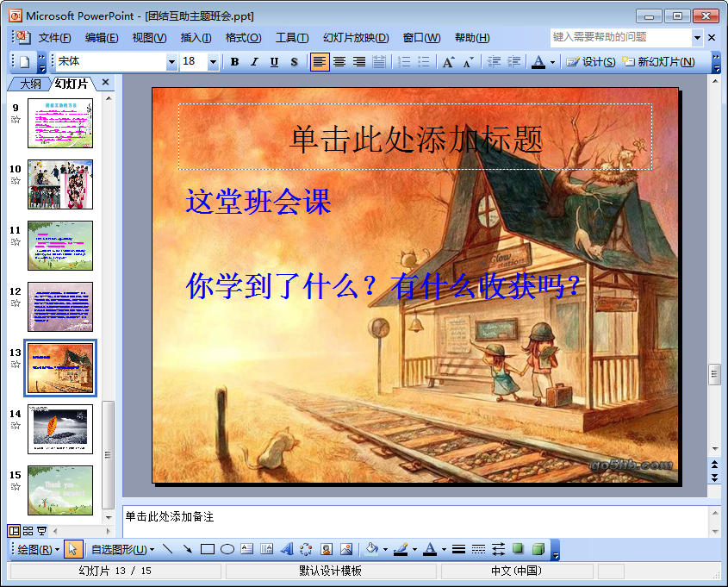Switch to Normal view
This screenshot has width=728, height=587.
pyautogui.click(x=15, y=531)
